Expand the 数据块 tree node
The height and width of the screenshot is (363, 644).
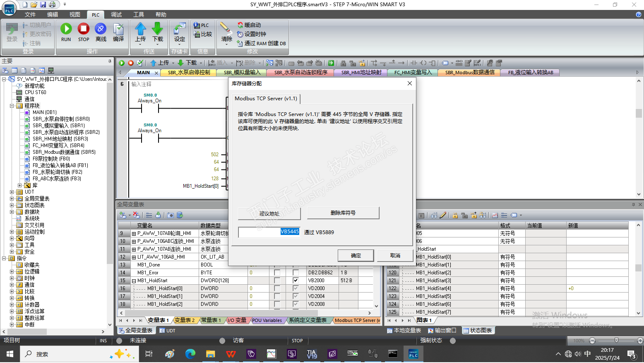[x=12, y=212]
